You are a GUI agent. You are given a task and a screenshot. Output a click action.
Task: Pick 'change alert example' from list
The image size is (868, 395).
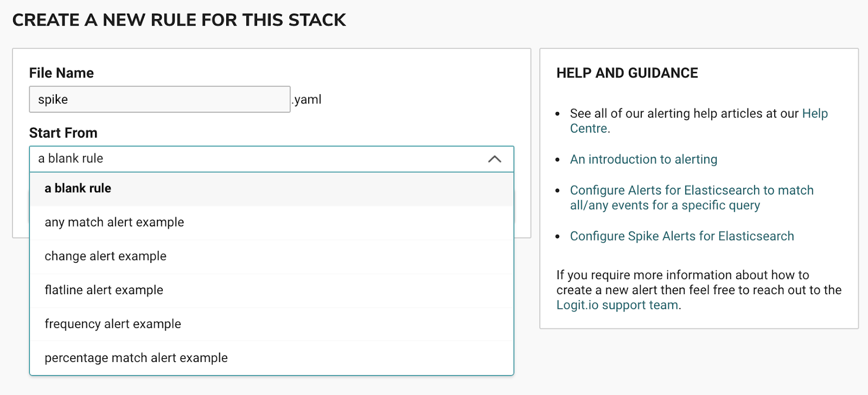(106, 256)
